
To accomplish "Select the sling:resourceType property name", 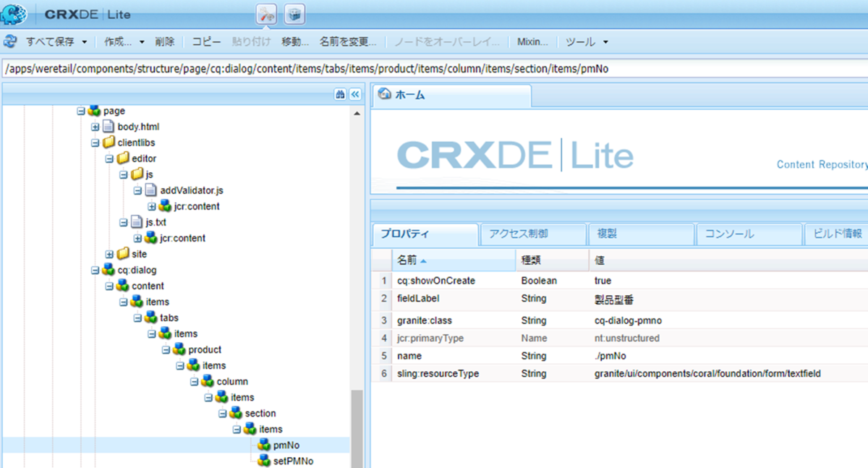I will point(438,374).
